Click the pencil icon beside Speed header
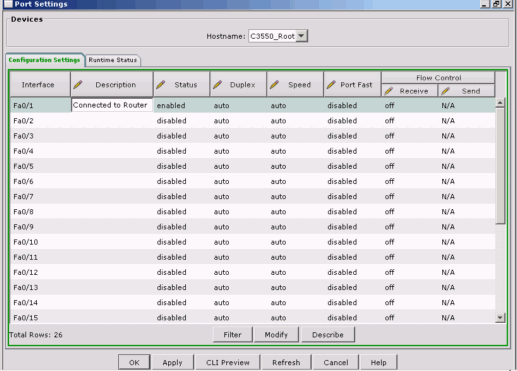The height and width of the screenshot is (371, 517). point(275,85)
